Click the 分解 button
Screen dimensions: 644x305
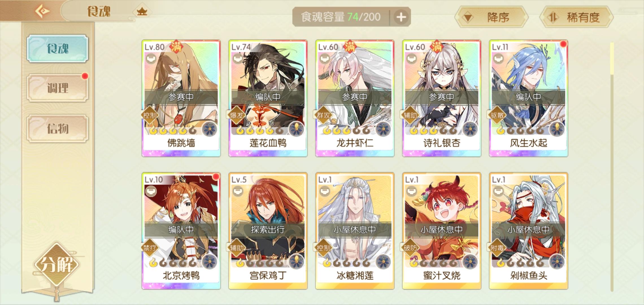click(x=57, y=264)
